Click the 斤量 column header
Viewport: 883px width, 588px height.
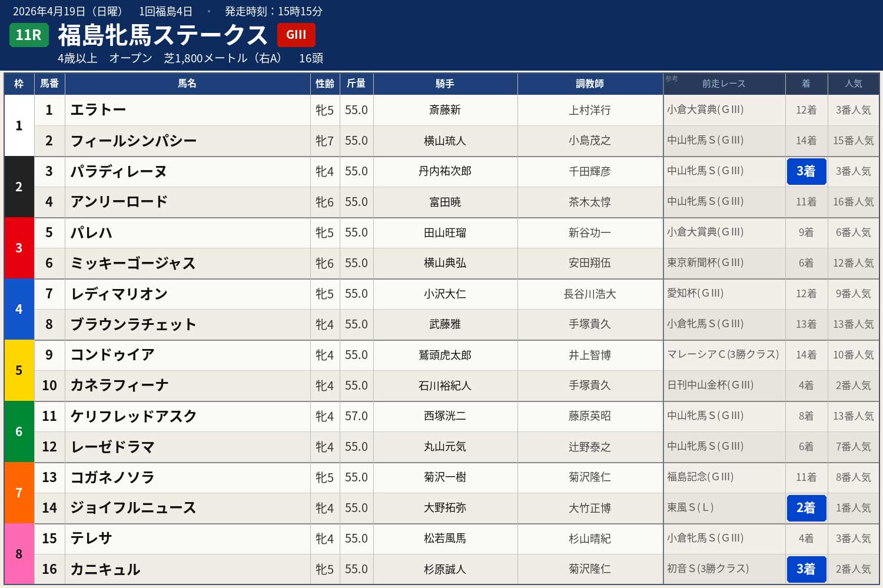[x=356, y=84]
